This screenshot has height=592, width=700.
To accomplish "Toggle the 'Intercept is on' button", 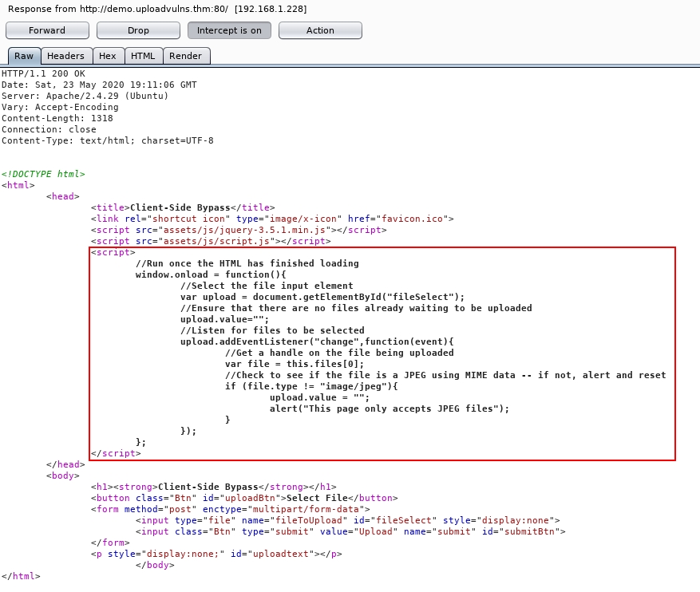I will [x=229, y=30].
